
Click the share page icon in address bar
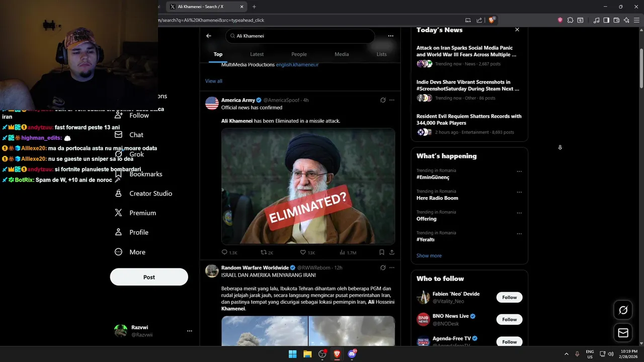coord(479,20)
